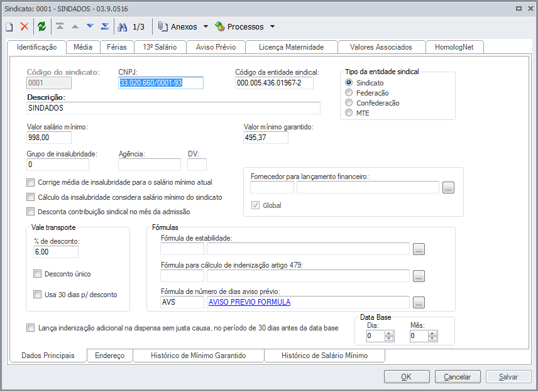The height and width of the screenshot is (392, 538).
Task: Browse Fornecedor para lançamento financeiro with ellipsis button
Action: click(x=448, y=188)
